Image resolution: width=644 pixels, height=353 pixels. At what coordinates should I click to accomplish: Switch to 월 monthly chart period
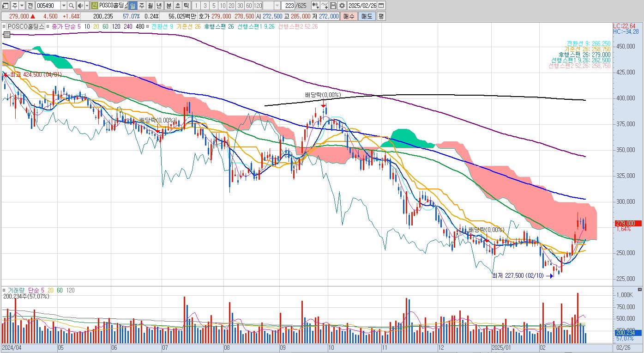click(x=150, y=6)
